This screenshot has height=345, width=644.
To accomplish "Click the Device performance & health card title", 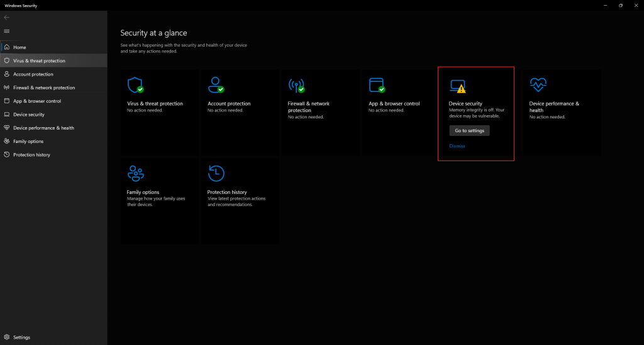I will [554, 107].
